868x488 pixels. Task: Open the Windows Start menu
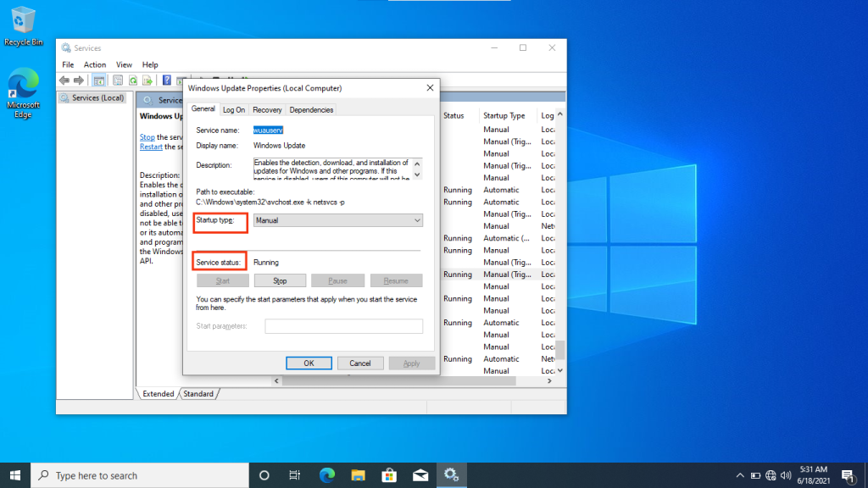[x=15, y=475]
